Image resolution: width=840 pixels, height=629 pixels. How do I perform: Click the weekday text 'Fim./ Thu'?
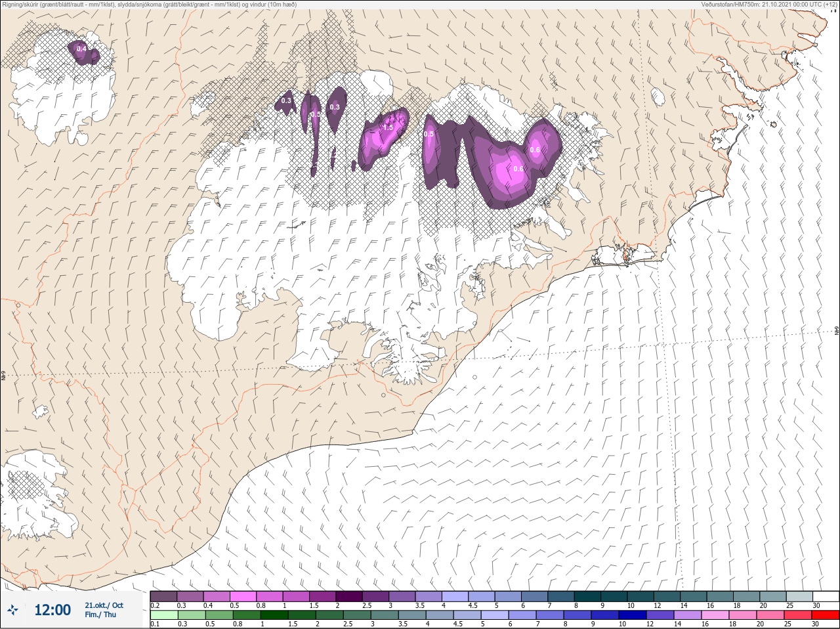[x=100, y=615]
